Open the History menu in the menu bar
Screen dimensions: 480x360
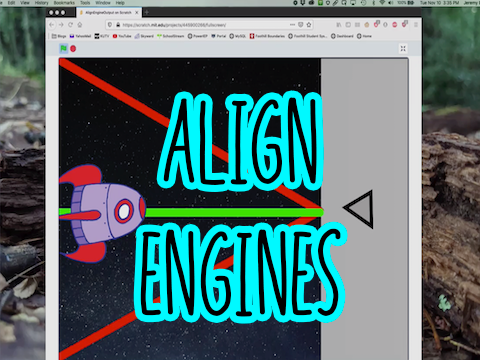click(42, 3)
